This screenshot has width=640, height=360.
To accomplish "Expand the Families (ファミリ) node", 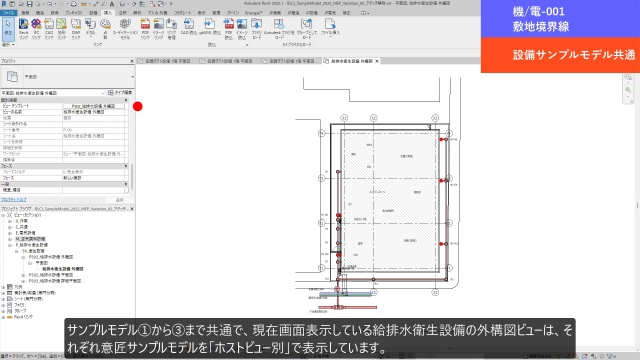I will [x=3, y=305].
